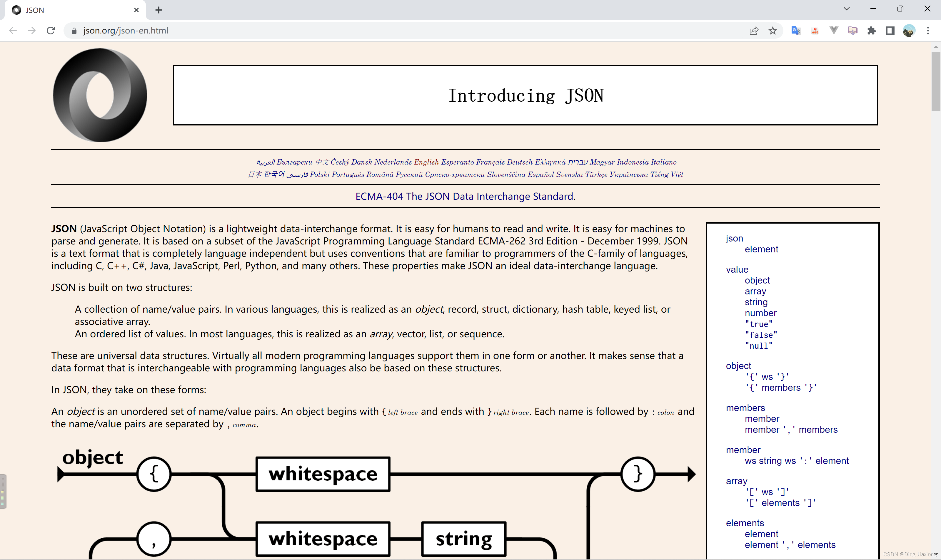Viewport: 941px width, 560px height.
Task: Switch language to Türkçe
Action: pos(596,174)
